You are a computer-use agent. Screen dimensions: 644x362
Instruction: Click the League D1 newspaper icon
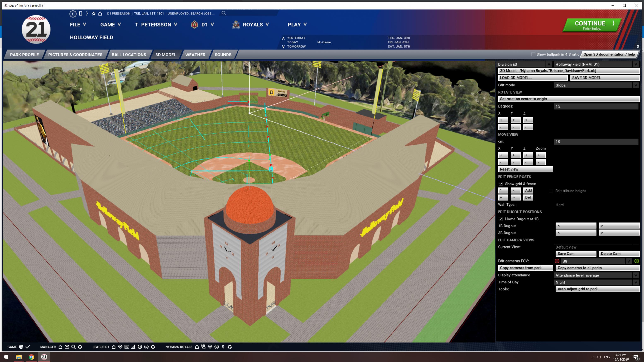(x=127, y=347)
